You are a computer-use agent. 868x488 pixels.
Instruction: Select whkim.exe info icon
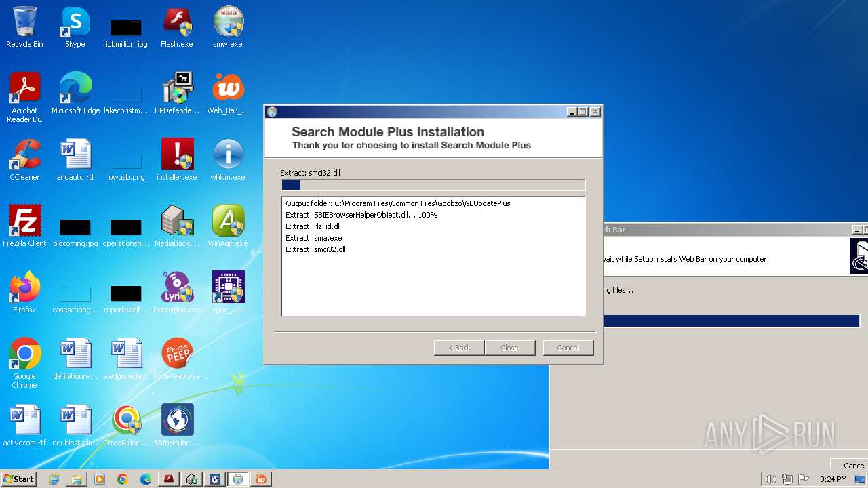tap(228, 160)
